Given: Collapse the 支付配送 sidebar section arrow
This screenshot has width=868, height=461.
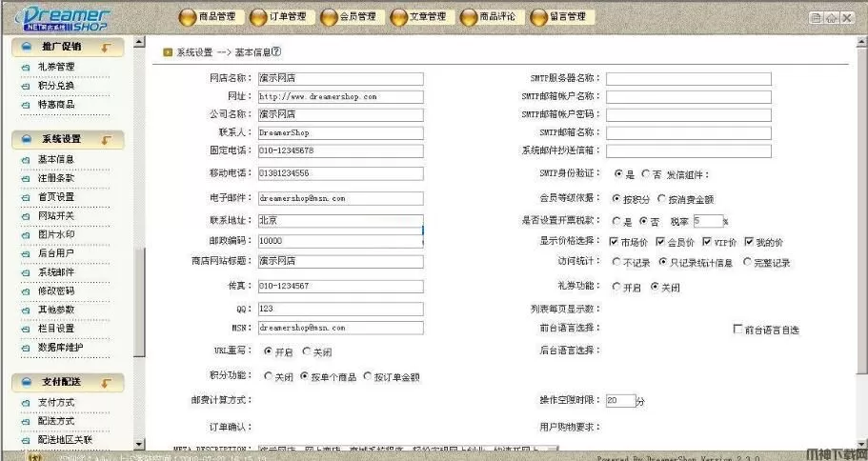Looking at the screenshot, I should click(107, 383).
